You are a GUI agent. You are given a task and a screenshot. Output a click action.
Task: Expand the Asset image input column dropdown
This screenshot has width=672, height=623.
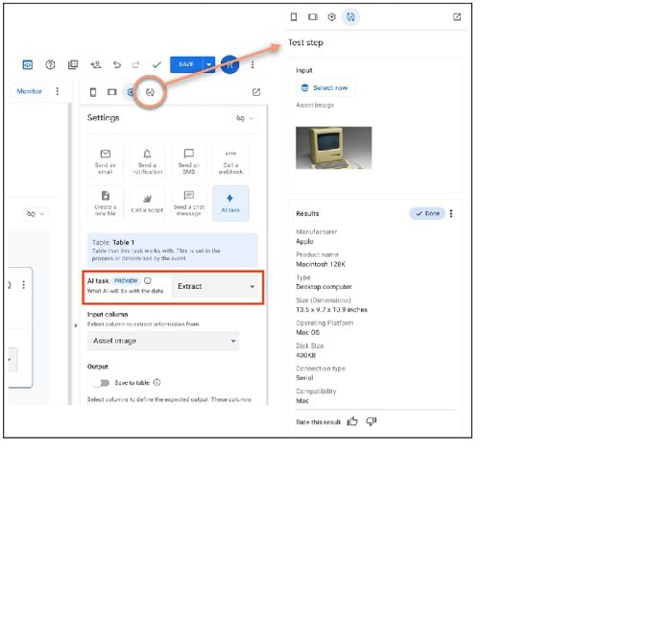(163, 341)
